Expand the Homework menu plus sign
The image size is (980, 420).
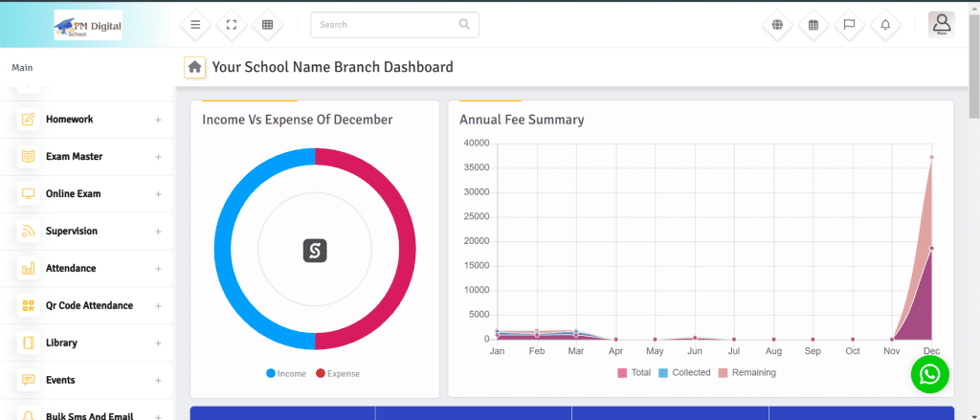point(158,120)
